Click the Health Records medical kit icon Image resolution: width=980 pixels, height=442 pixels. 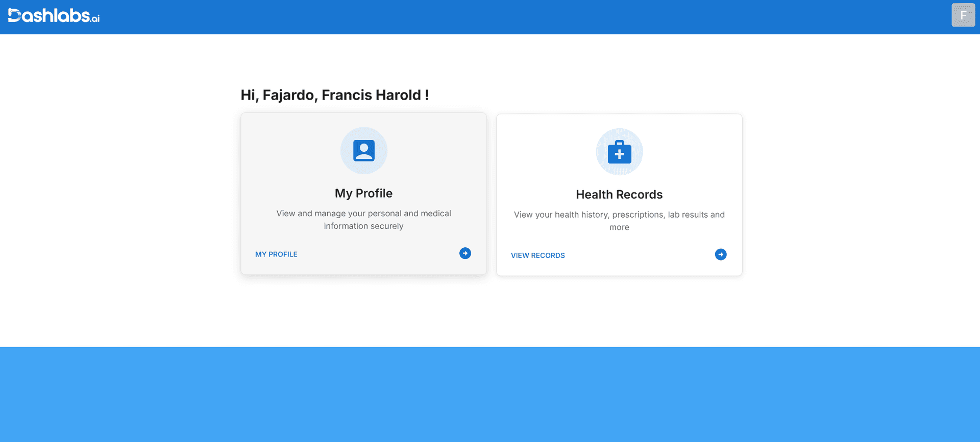[619, 152]
